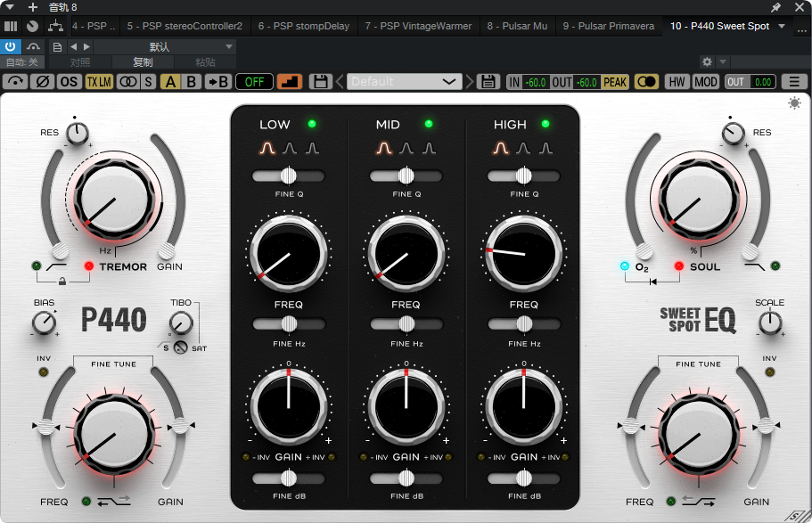
Task: Toggle the yellow link circles icon
Action: tap(646, 82)
